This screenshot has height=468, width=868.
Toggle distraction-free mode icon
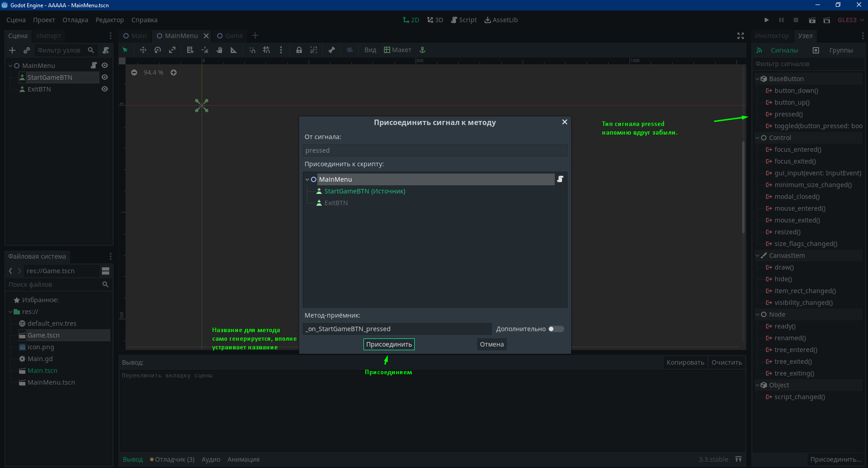[741, 36]
